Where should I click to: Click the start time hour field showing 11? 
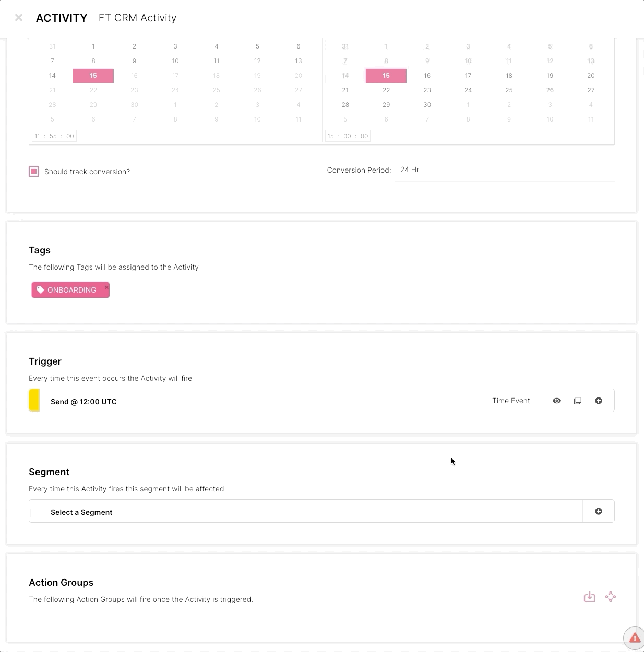tap(38, 136)
